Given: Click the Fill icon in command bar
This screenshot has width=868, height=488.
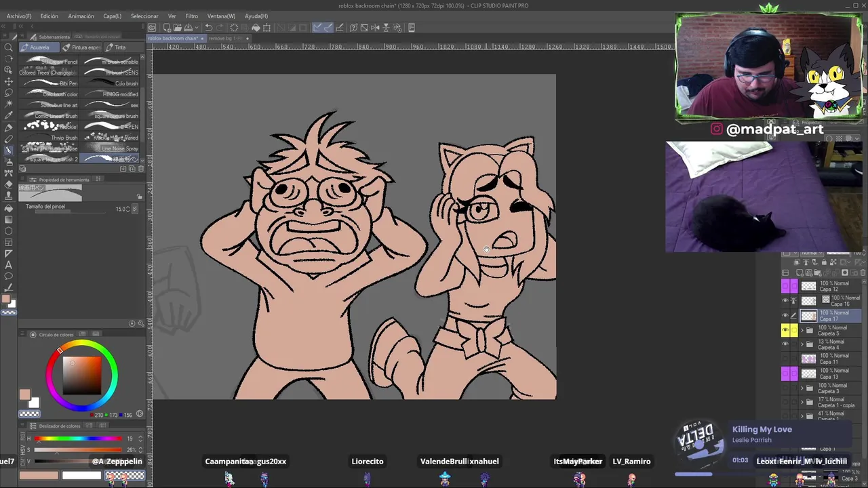Looking at the screenshot, I should 256,28.
